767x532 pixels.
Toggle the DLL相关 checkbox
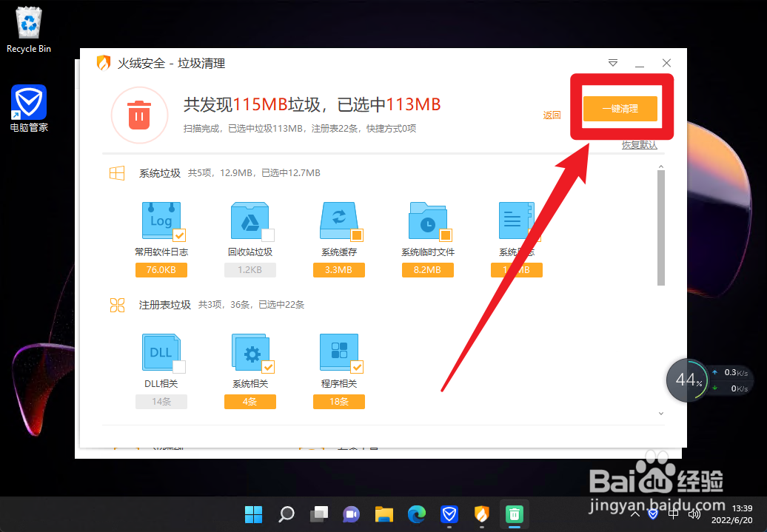[179, 367]
